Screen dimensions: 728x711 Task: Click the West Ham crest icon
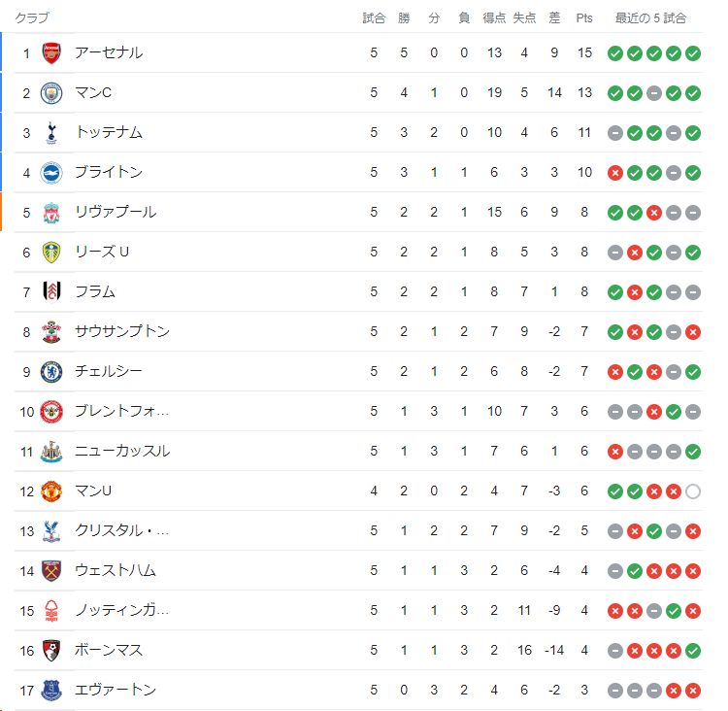click(51, 570)
